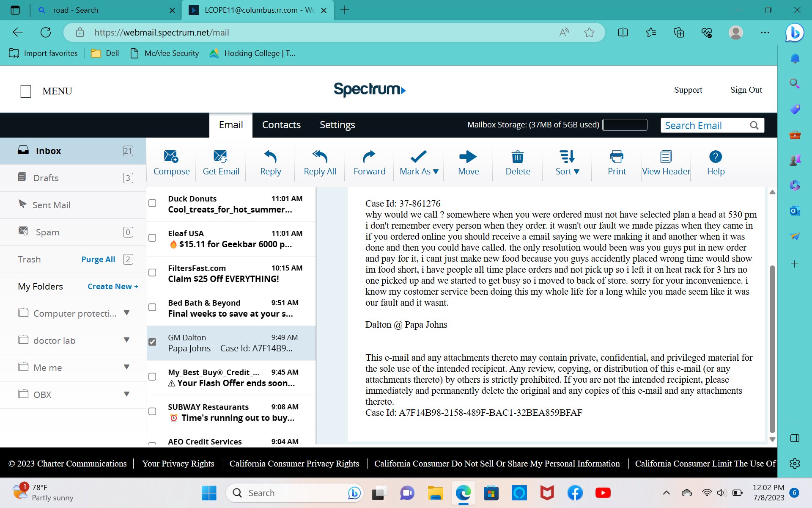Forward the selected email
The height and width of the screenshot is (508, 812).
tap(369, 157)
